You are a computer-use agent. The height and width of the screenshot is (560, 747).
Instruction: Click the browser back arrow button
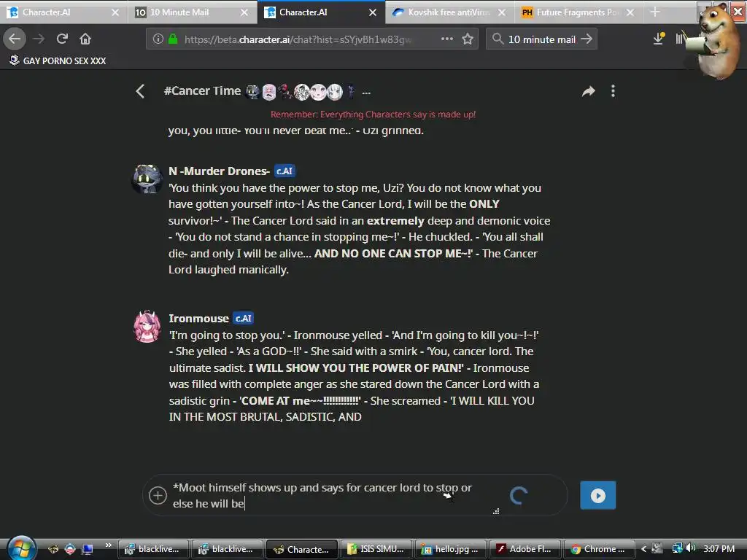[x=15, y=39]
